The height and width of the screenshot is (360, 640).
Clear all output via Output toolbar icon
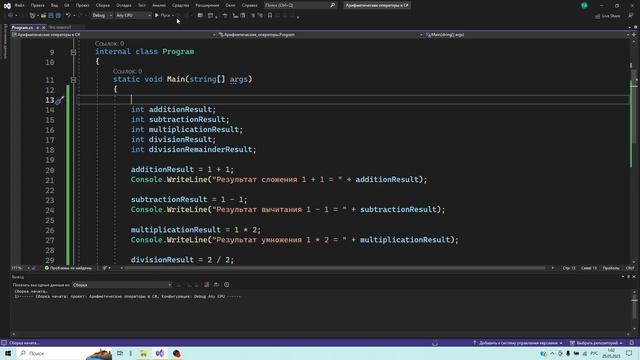click(207, 285)
